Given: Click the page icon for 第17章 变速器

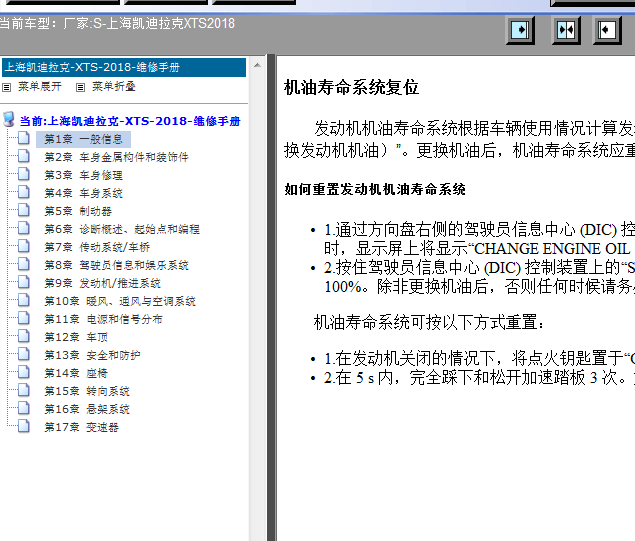Looking at the screenshot, I should 24,426.
